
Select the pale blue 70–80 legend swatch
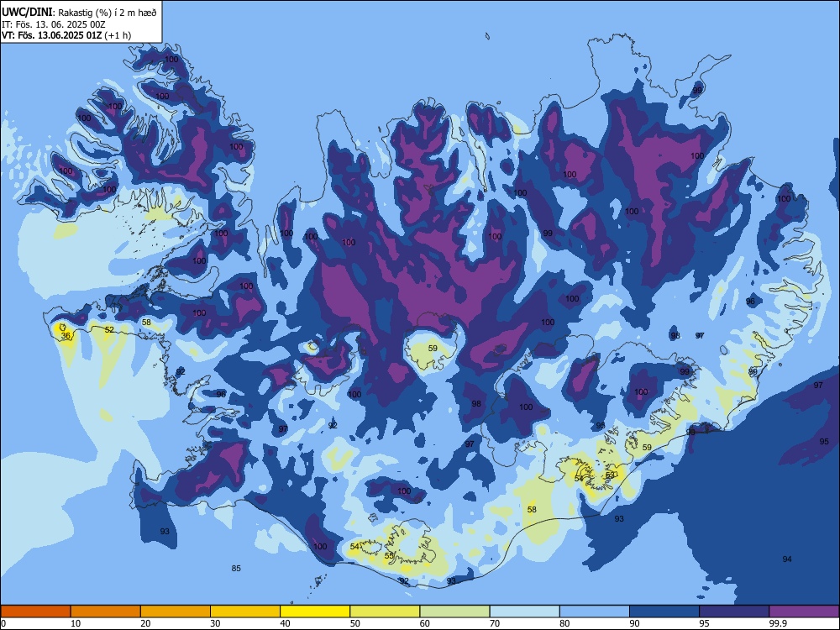tap(524, 612)
